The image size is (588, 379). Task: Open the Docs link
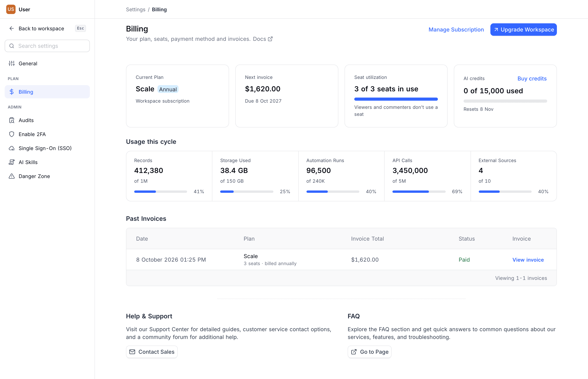pos(263,39)
